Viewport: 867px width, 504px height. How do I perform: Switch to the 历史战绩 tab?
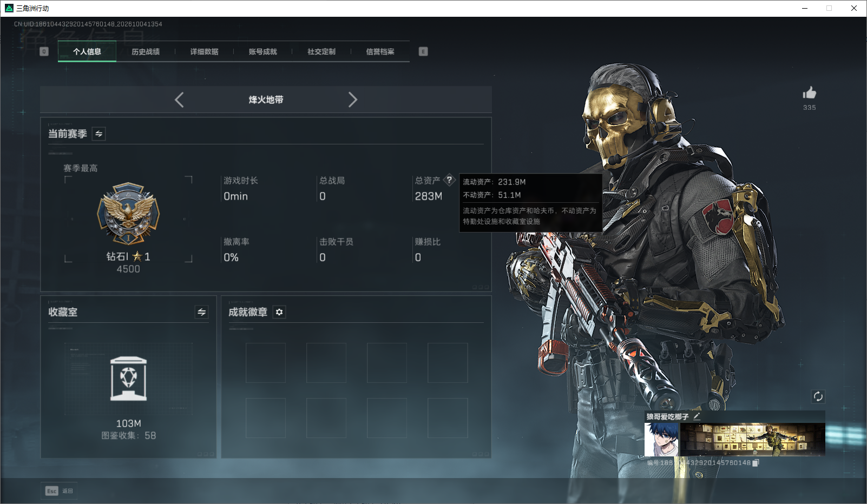point(146,52)
